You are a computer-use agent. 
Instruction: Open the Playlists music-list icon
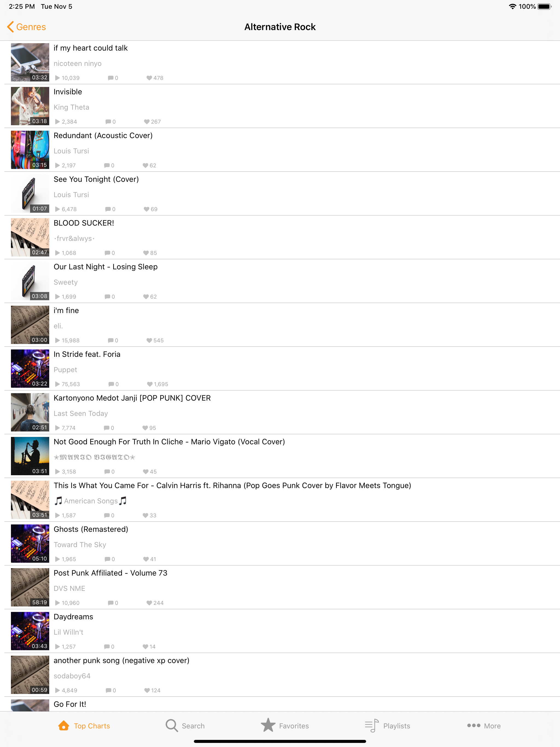[372, 725]
